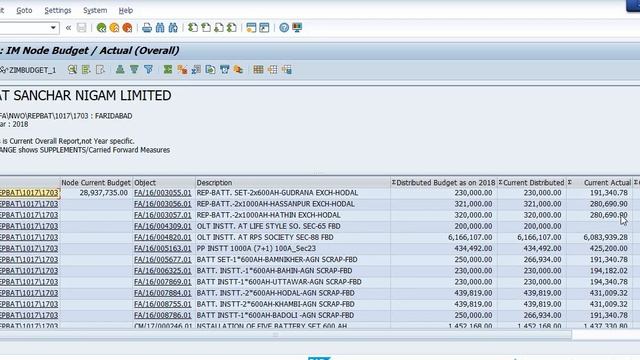Image resolution: width=640 pixels, height=360 pixels.
Task: Click the green Total icon in the ALV toolbar
Action: (x=168, y=70)
